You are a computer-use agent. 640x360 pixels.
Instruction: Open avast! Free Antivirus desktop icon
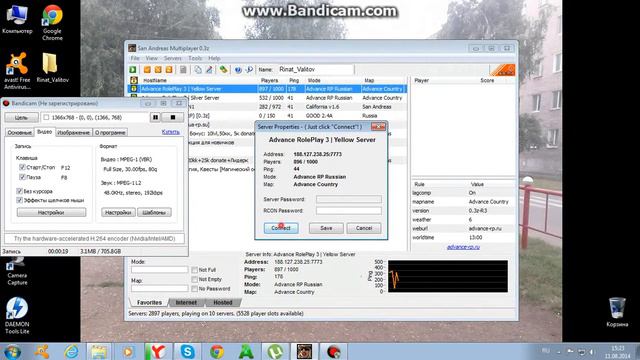point(17,71)
